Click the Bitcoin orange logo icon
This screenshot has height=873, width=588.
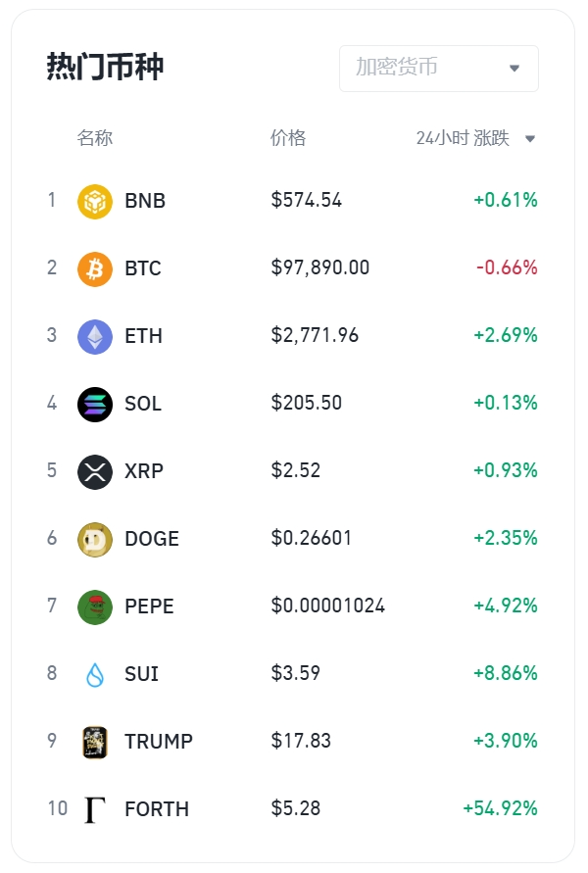tap(95, 268)
